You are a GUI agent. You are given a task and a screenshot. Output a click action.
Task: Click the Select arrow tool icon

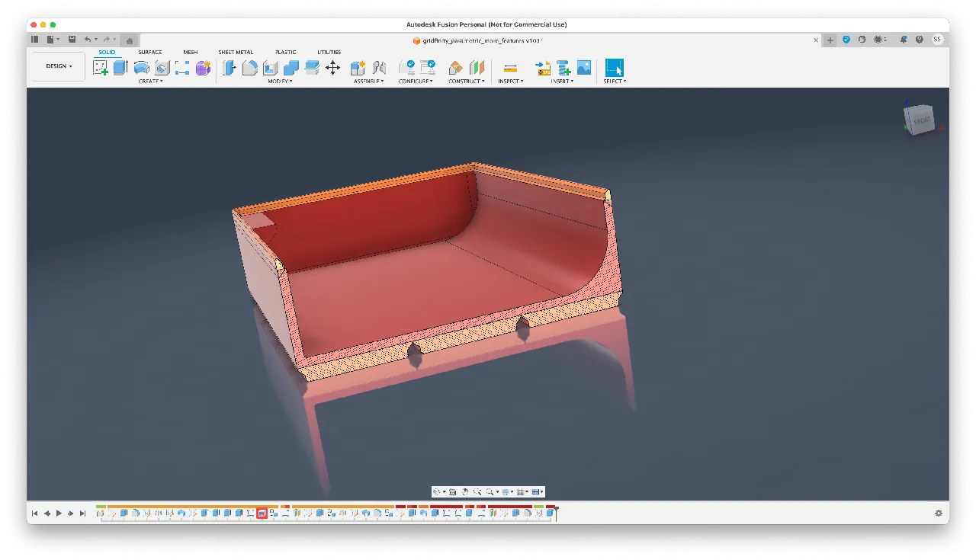[x=613, y=67]
